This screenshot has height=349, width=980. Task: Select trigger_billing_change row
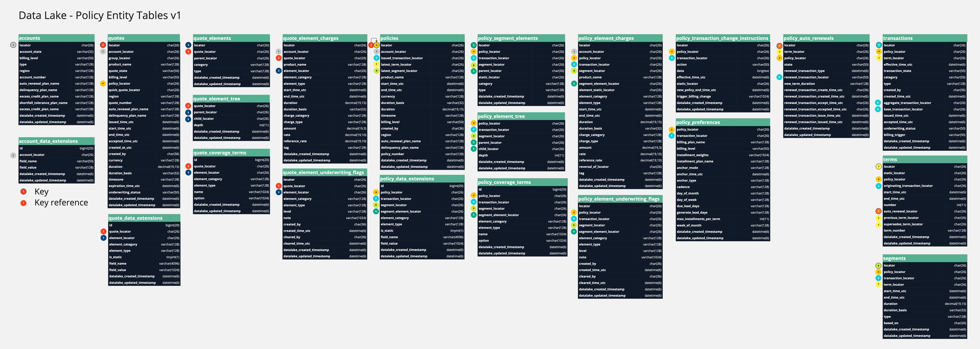(723, 96)
